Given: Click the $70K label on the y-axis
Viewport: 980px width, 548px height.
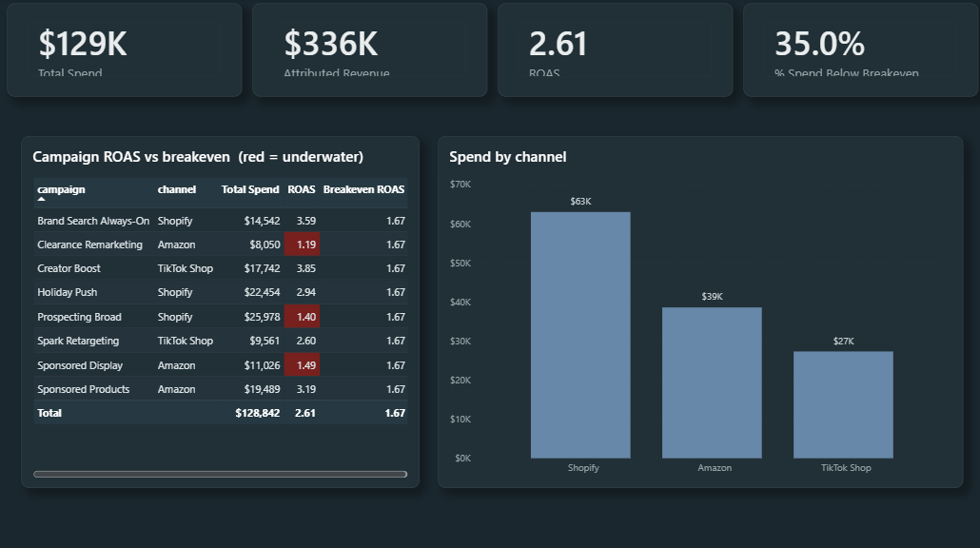Looking at the screenshot, I should tap(461, 185).
